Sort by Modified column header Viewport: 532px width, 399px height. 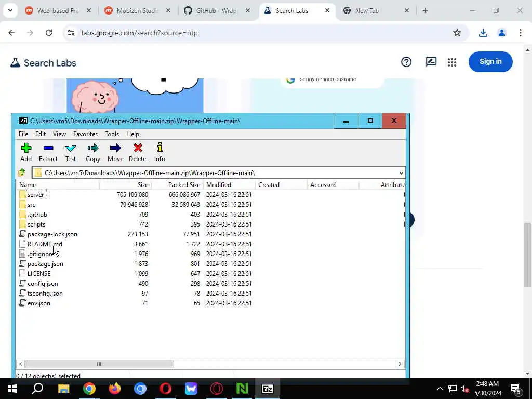[229, 185]
